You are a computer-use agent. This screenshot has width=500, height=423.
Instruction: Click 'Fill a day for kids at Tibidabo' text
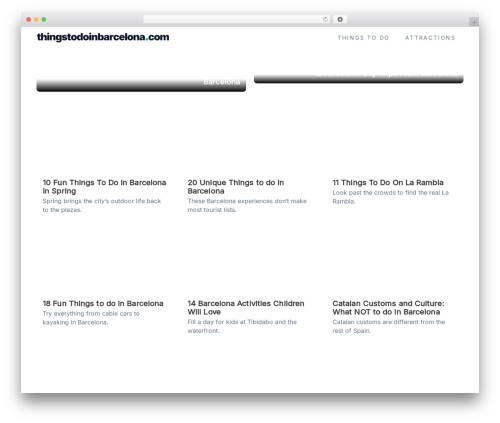tap(242, 326)
